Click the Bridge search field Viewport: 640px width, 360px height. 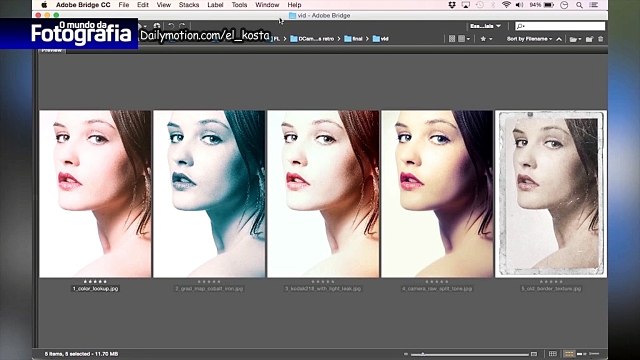(x=560, y=26)
